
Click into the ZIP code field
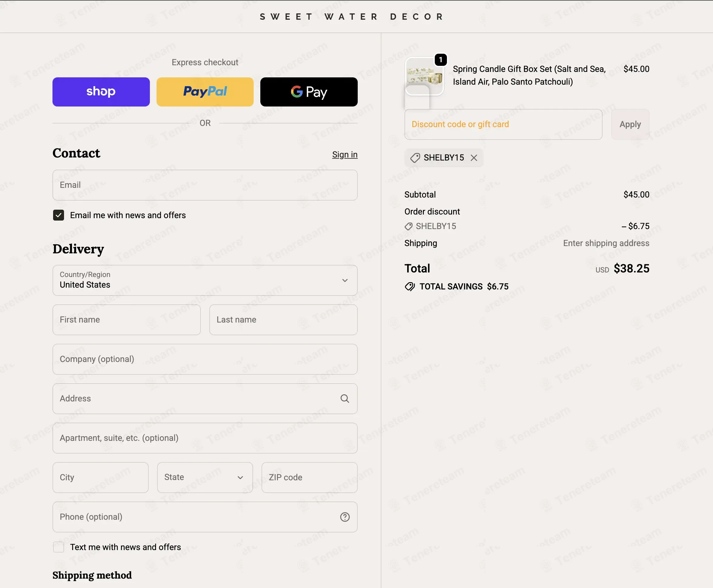tap(309, 478)
